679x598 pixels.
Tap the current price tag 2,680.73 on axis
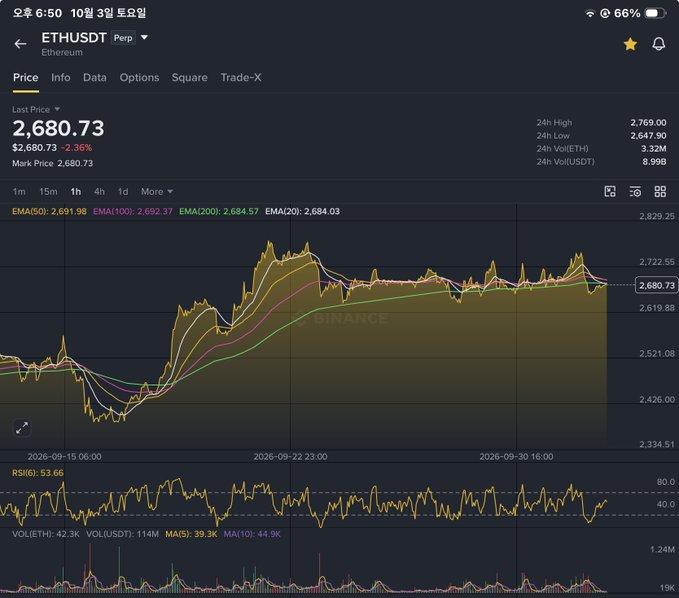(x=656, y=285)
